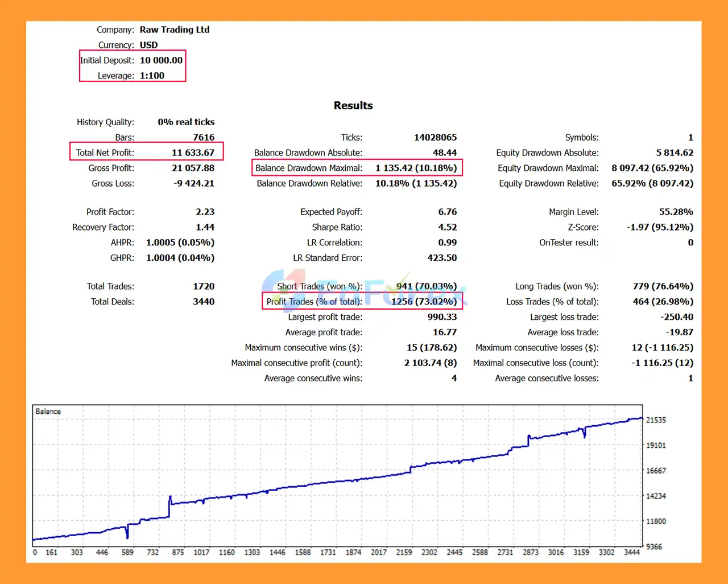728x584 pixels.
Task: Click the Profit Trades value 1256 (73.02%)
Action: click(424, 302)
